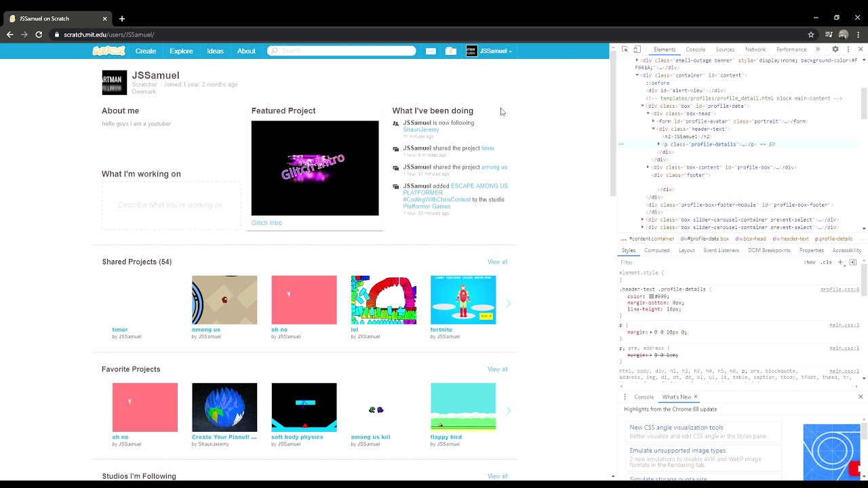Open the Performance tab

pyautogui.click(x=791, y=49)
